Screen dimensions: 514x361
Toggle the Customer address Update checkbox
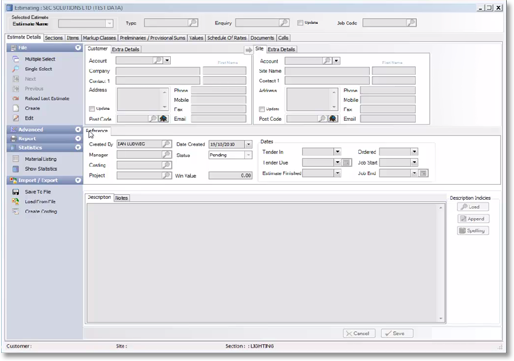[92, 109]
